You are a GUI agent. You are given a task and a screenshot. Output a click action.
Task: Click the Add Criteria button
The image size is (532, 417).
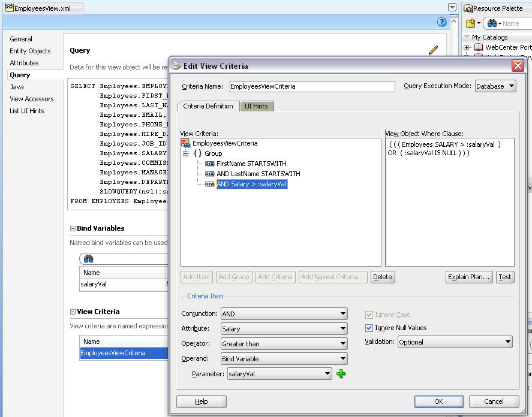pyautogui.click(x=275, y=277)
